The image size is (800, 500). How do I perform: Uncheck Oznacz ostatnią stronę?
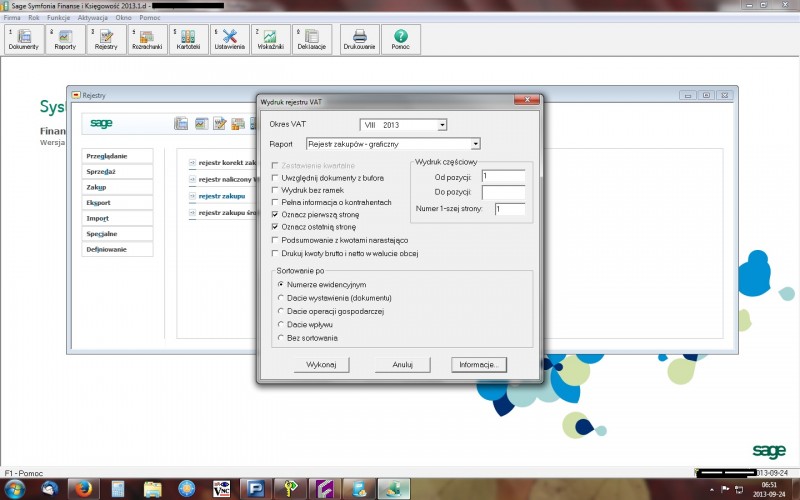(x=275, y=227)
